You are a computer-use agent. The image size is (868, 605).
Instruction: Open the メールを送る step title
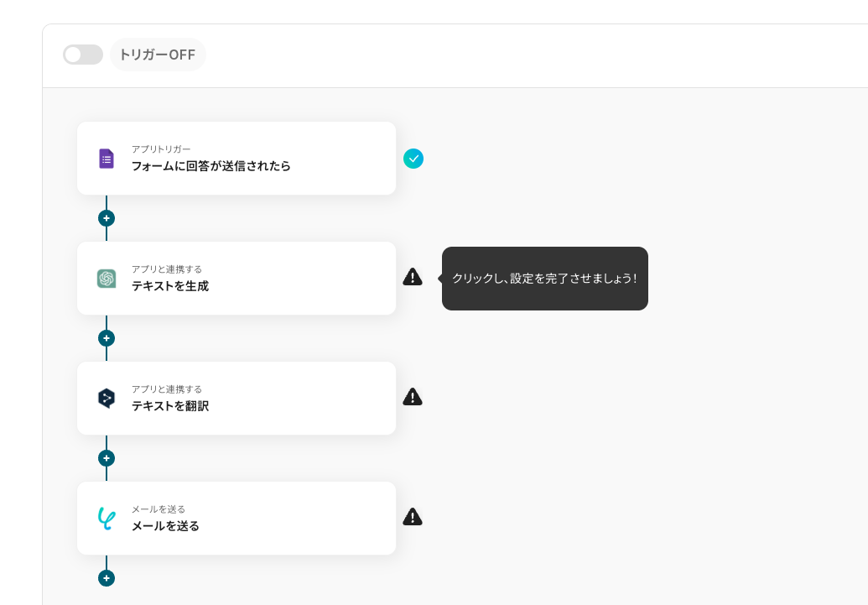(x=165, y=526)
